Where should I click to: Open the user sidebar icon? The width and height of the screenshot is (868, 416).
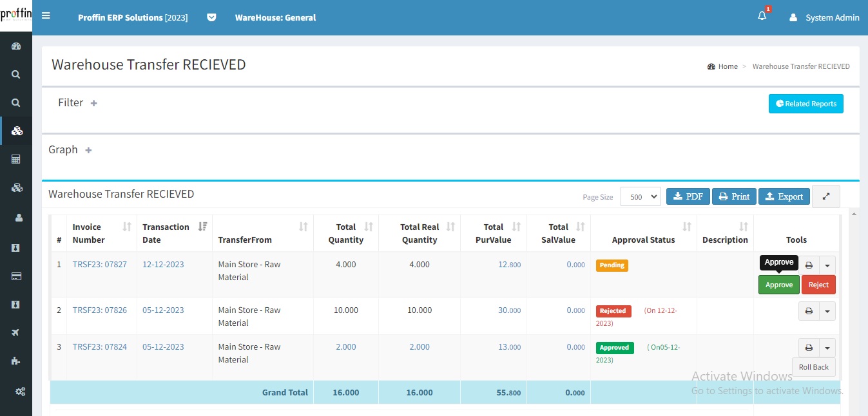click(19, 218)
